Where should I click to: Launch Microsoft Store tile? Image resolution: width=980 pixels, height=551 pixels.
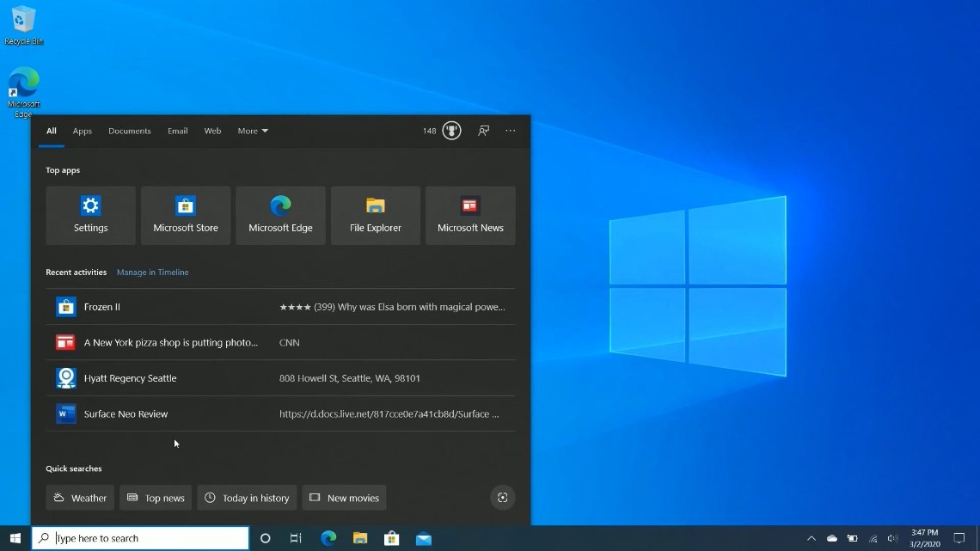(186, 215)
